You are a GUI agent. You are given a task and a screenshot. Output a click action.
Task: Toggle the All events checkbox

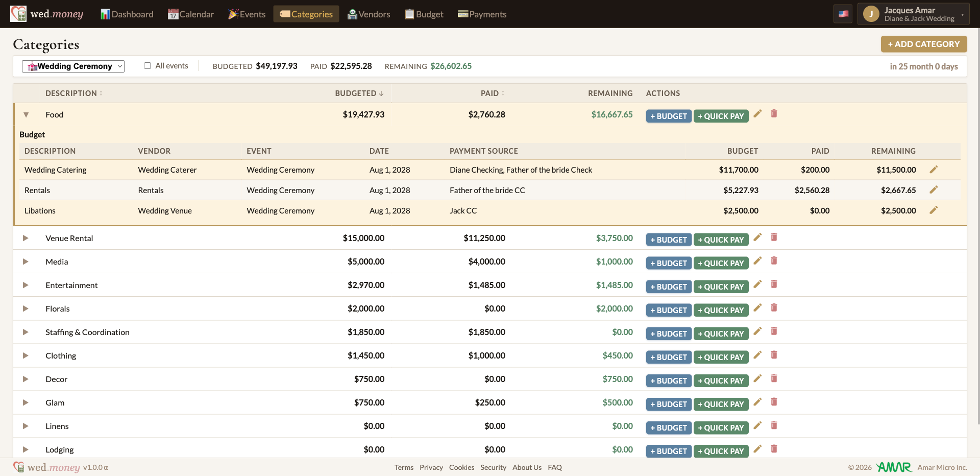pos(148,66)
